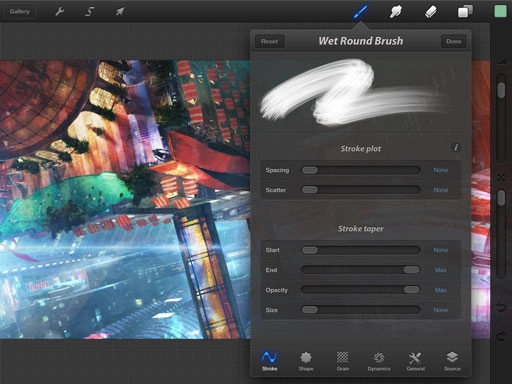Click the 'None' value beside Start

pyautogui.click(x=441, y=250)
